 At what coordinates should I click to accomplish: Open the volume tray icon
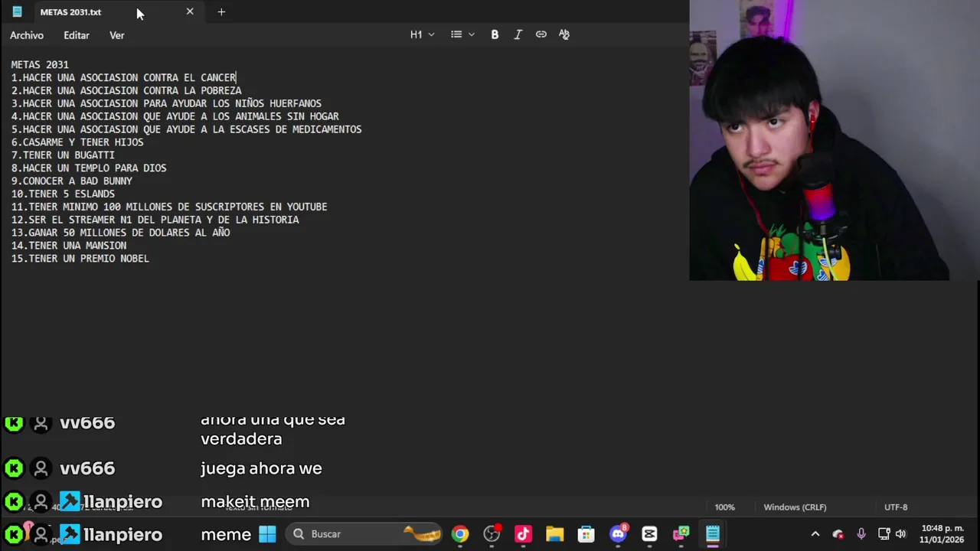tap(900, 534)
